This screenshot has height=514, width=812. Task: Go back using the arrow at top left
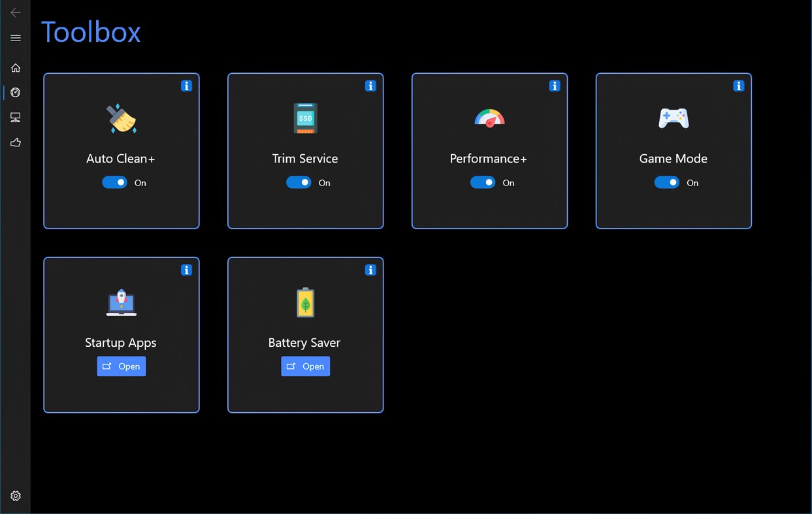[15, 12]
